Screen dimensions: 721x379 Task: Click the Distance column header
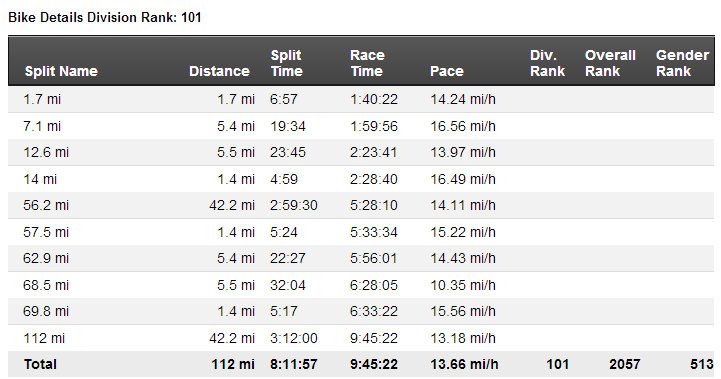[x=219, y=71]
